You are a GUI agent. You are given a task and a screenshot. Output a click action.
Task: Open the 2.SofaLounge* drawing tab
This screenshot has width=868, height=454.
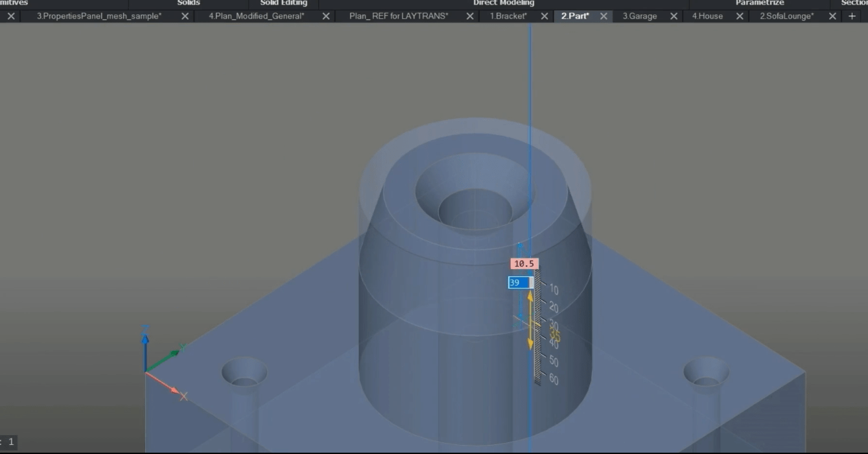click(x=786, y=16)
